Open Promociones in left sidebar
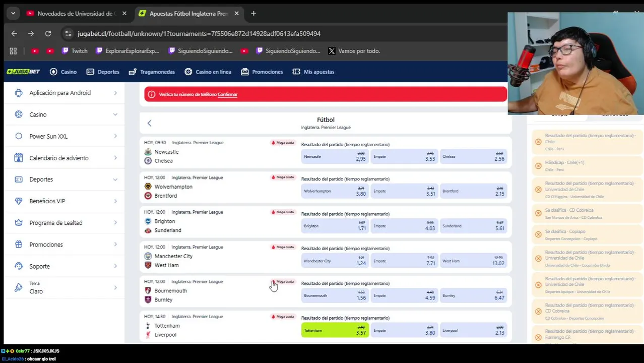Screen dimensions: 644x363 pyautogui.click(x=66, y=245)
